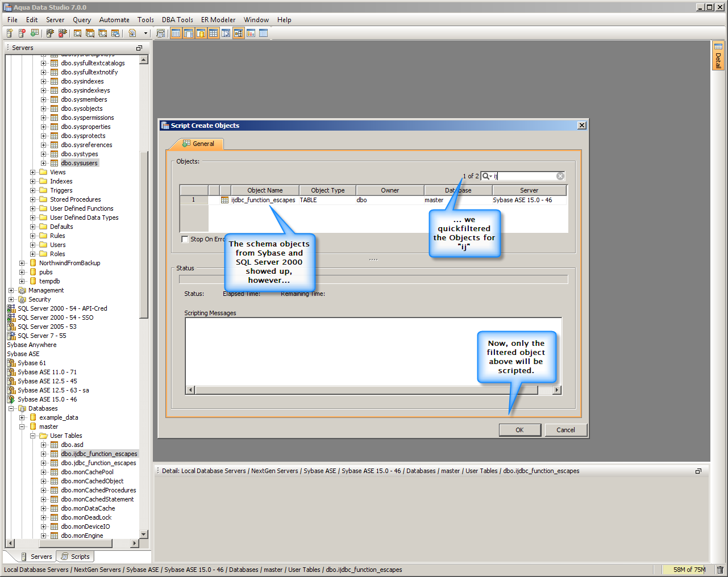
Task: Click the dbo.sysusers table icon
Action: click(55, 163)
